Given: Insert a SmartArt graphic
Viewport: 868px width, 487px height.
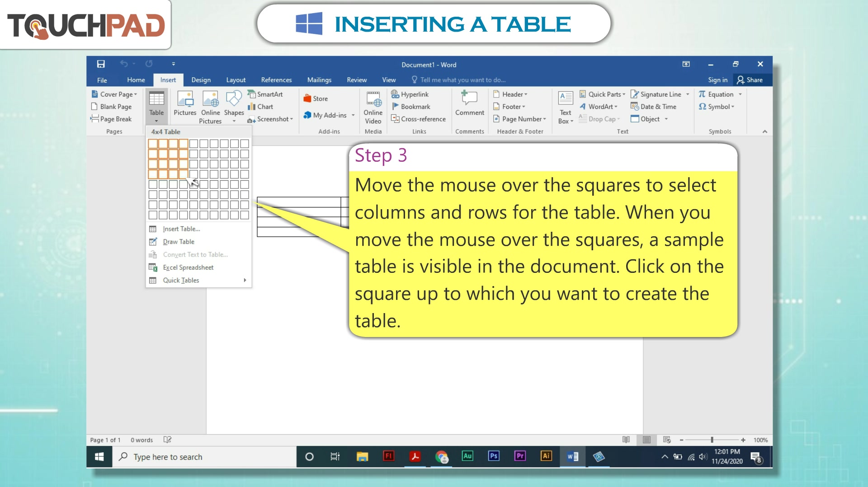Looking at the screenshot, I should [265, 94].
